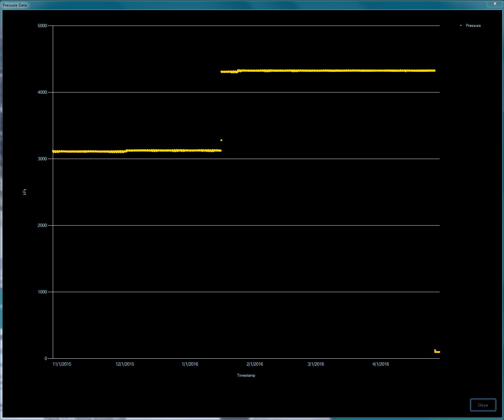The height and width of the screenshot is (420, 504).
Task: Select the isolated data point near 3300 kPa
Action: [x=221, y=140]
